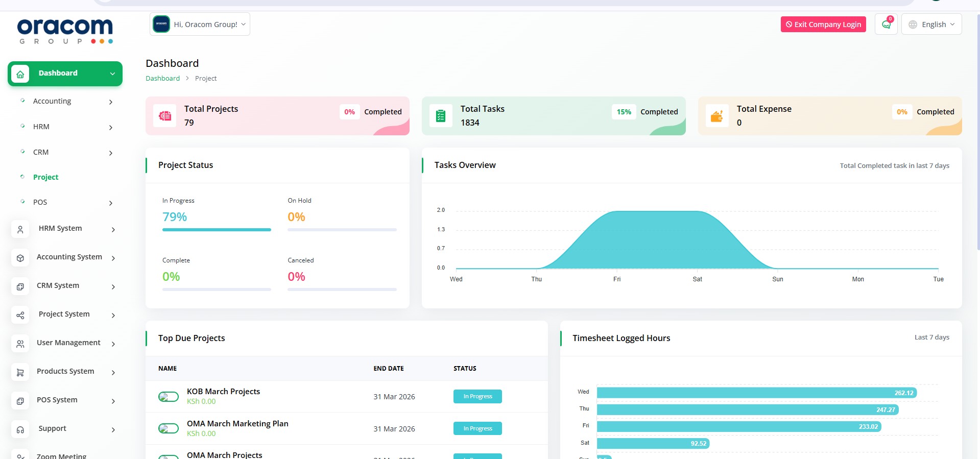Open the English language dropdown
This screenshot has height=459, width=980.
pos(931,25)
